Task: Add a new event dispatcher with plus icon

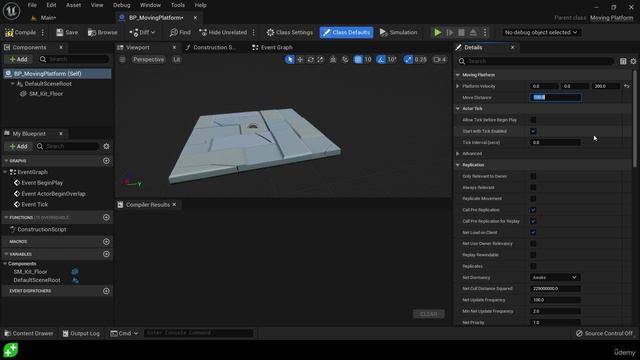Action: (106, 291)
